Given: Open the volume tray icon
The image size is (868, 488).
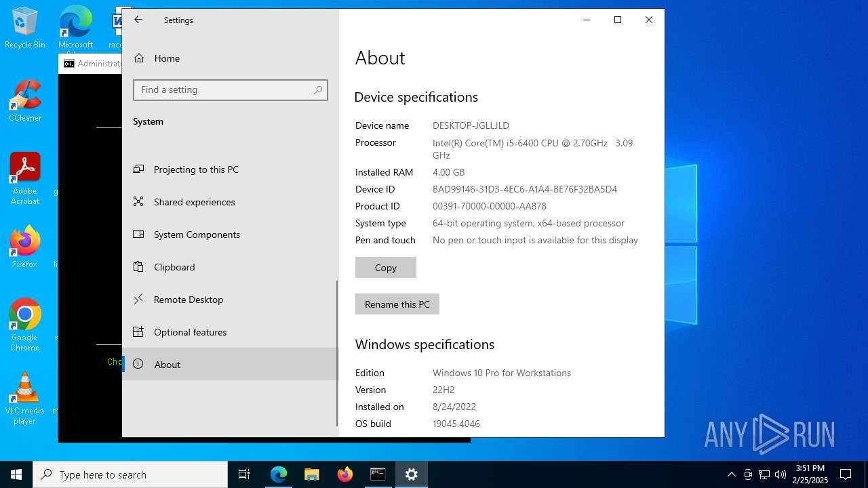Looking at the screenshot, I should [x=781, y=474].
